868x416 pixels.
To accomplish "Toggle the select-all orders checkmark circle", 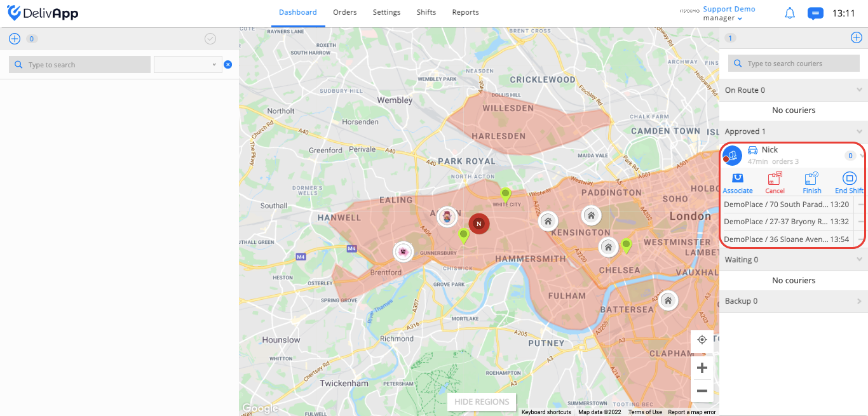I will (x=210, y=39).
